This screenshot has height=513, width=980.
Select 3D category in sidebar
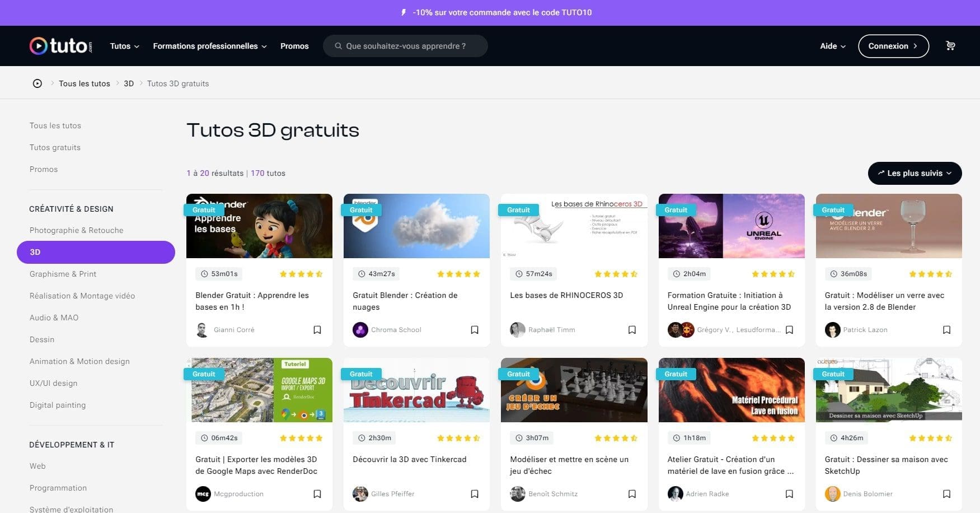pyautogui.click(x=96, y=252)
